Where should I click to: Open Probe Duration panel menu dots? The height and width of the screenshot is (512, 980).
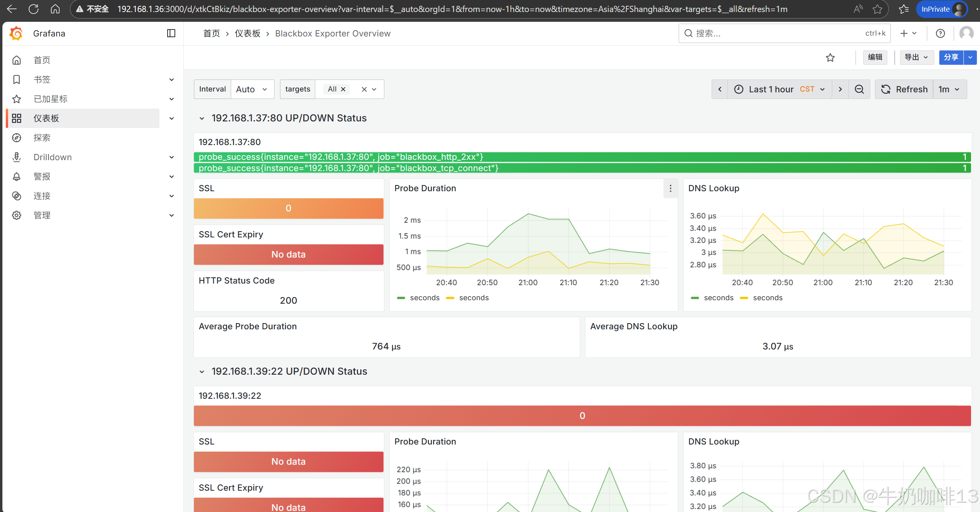coord(670,189)
